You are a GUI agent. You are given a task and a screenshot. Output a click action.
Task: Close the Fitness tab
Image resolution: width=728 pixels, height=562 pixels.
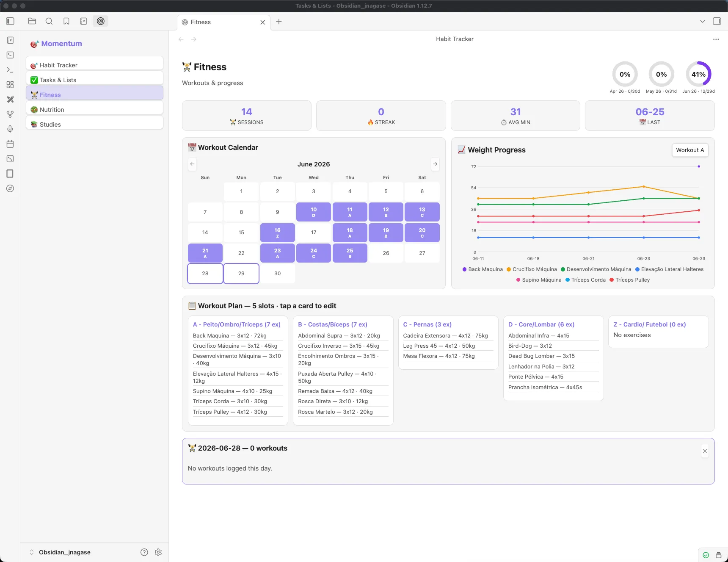click(x=263, y=22)
